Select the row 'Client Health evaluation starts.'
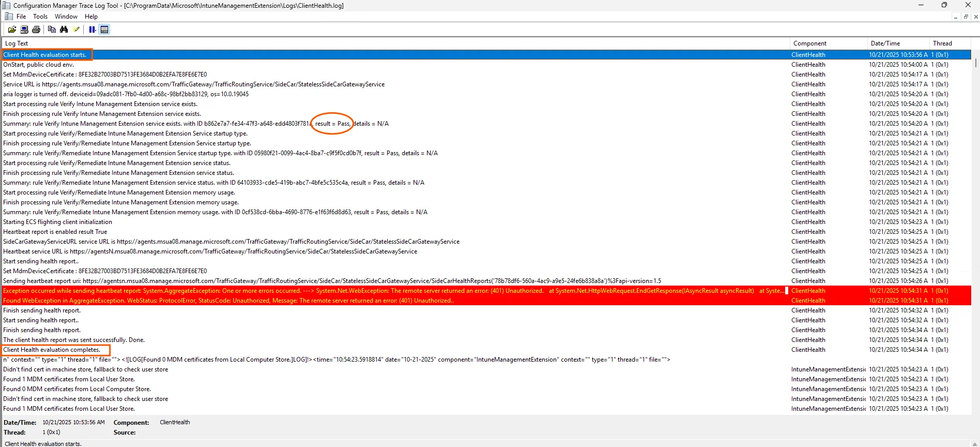Image resolution: width=980 pixels, height=447 pixels. 486,55
